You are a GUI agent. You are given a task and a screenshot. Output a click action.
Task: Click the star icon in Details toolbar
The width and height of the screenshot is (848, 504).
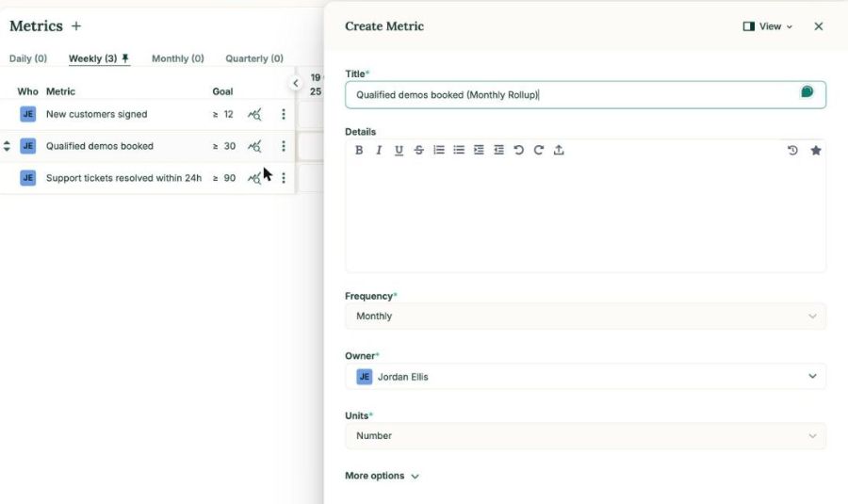tap(816, 151)
